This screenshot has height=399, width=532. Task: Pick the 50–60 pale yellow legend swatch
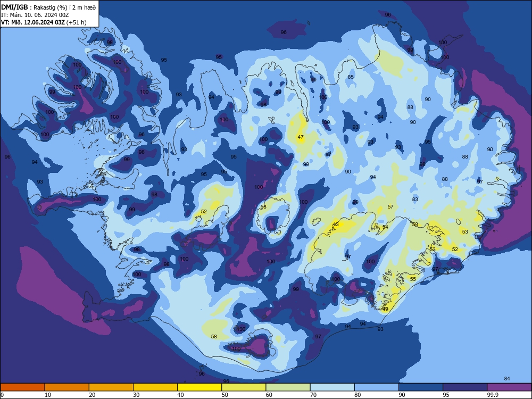coord(244,387)
